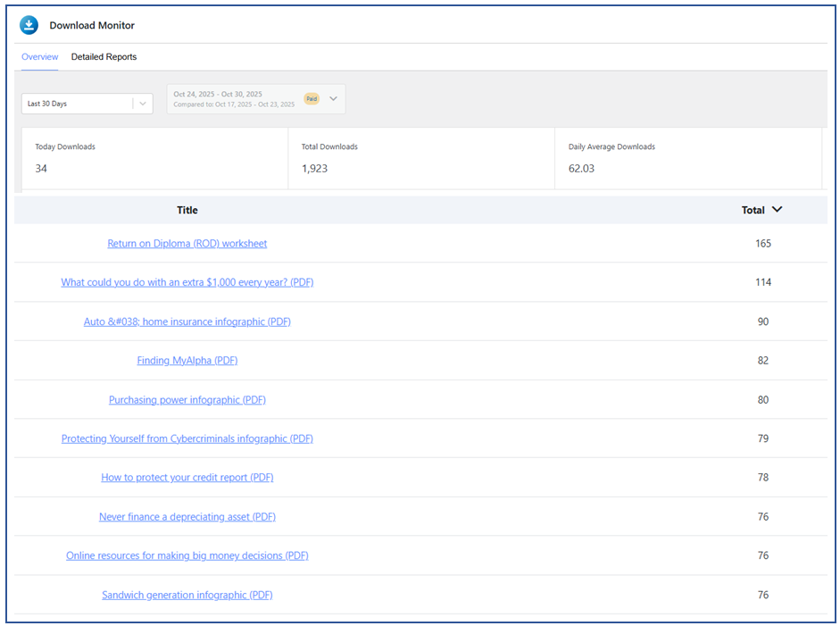Open the Last 30 Days dropdown
Viewport: 840px width, 626px height.
coord(87,104)
